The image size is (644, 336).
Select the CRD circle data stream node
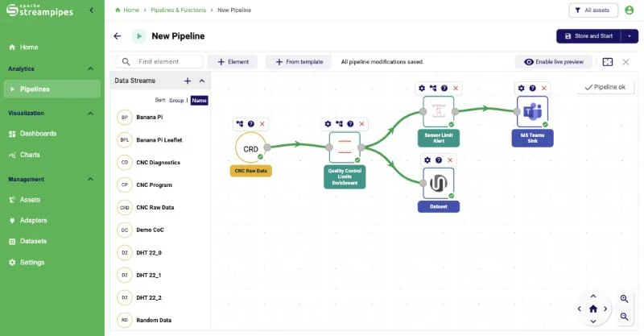pyautogui.click(x=250, y=148)
